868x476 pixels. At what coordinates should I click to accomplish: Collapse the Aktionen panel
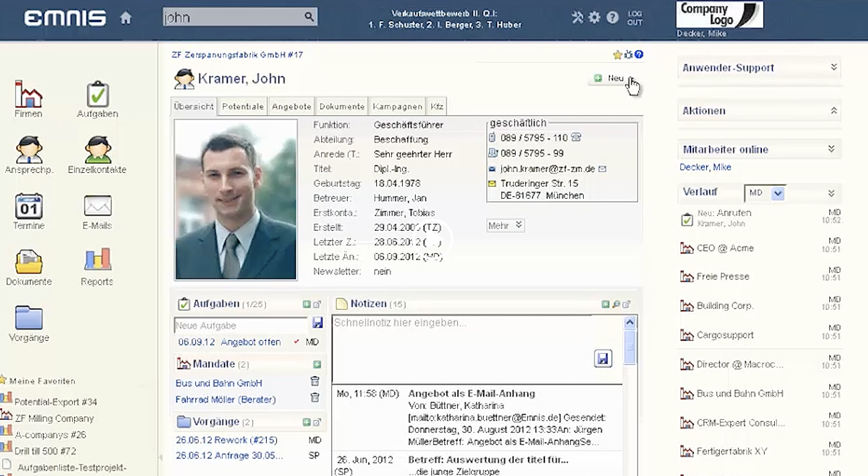[834, 111]
